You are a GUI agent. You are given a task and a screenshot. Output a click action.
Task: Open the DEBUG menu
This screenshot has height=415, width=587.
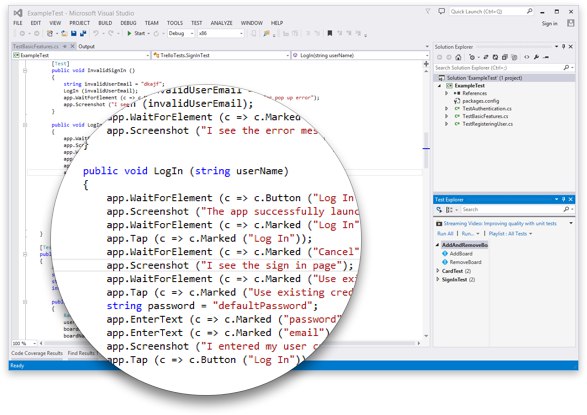tap(128, 23)
